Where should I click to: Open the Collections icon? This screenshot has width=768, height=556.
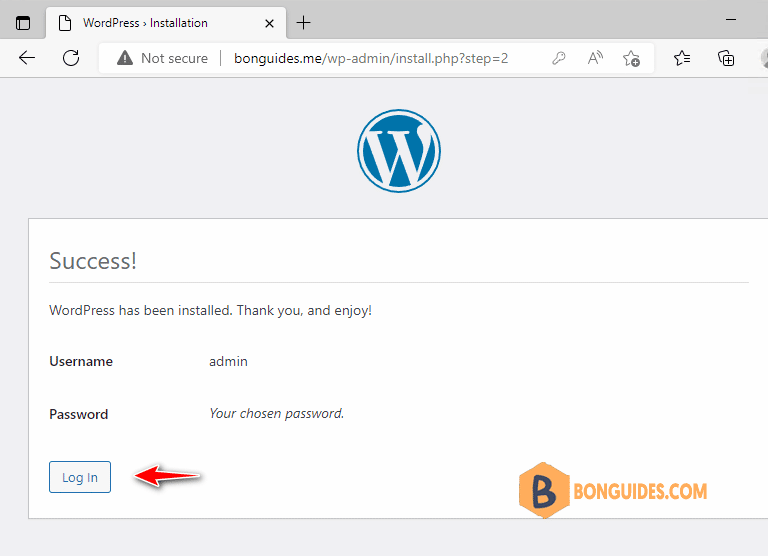click(726, 58)
